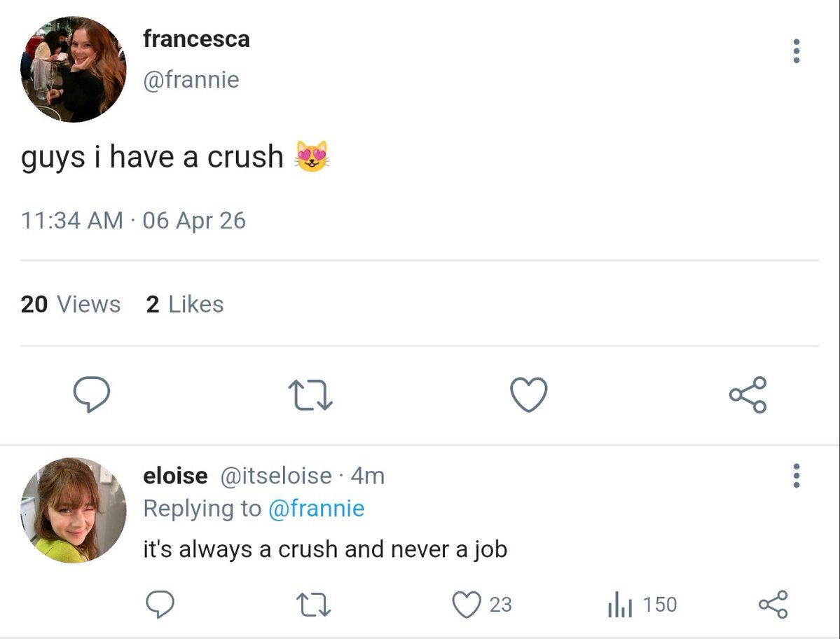840x639 pixels.
Task: Click the blue @frannie mention link
Action: point(316,509)
